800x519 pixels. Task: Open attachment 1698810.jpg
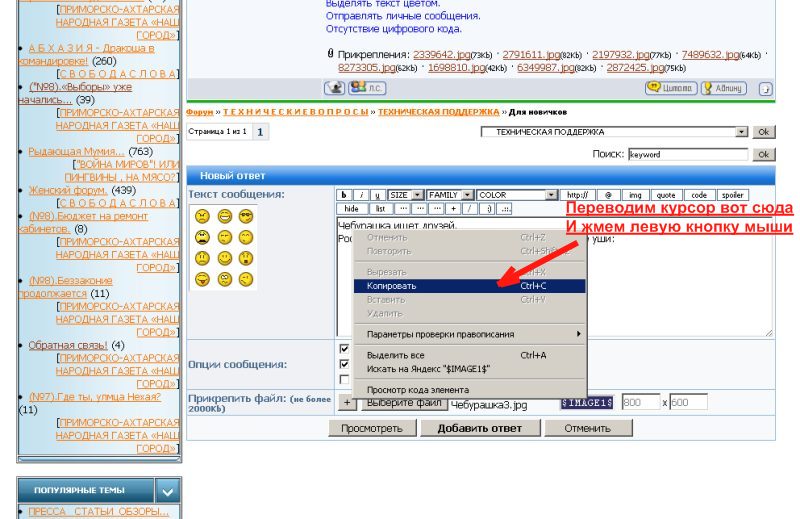(456, 67)
